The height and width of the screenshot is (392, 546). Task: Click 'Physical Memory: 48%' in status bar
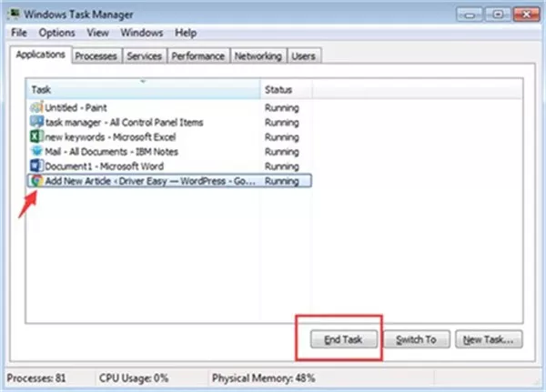click(x=264, y=378)
